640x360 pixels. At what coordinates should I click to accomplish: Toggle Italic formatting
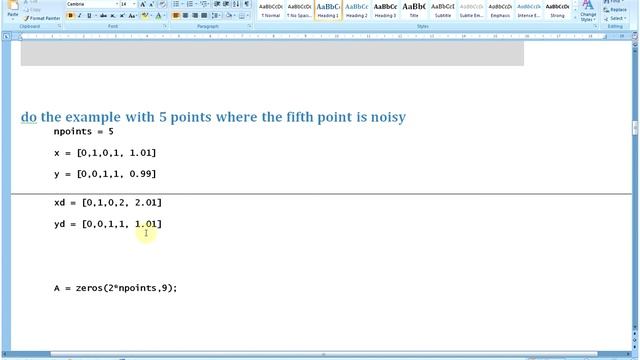[80, 16]
